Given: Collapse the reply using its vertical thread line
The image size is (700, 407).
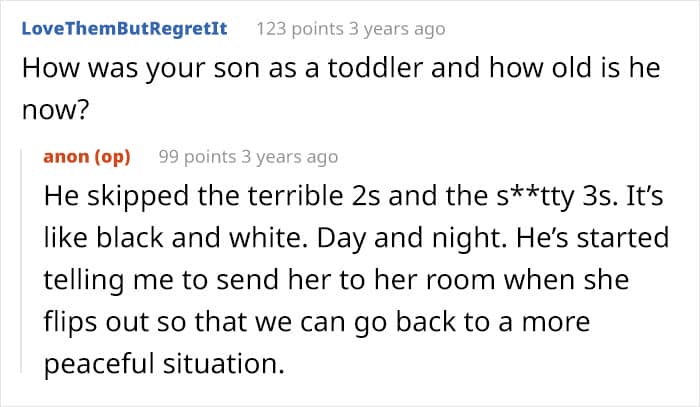Looking at the screenshot, I should pos(21,261).
